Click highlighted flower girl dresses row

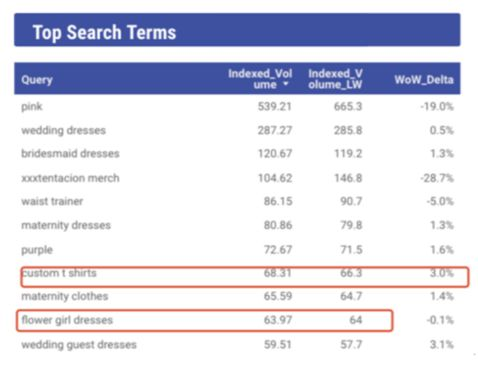(x=204, y=320)
